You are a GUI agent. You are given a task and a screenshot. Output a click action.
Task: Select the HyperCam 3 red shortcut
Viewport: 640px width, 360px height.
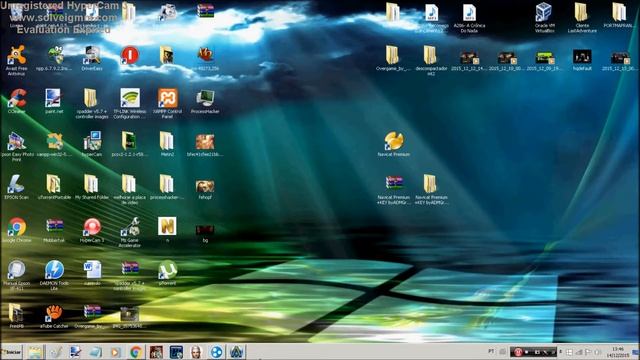(x=92, y=230)
